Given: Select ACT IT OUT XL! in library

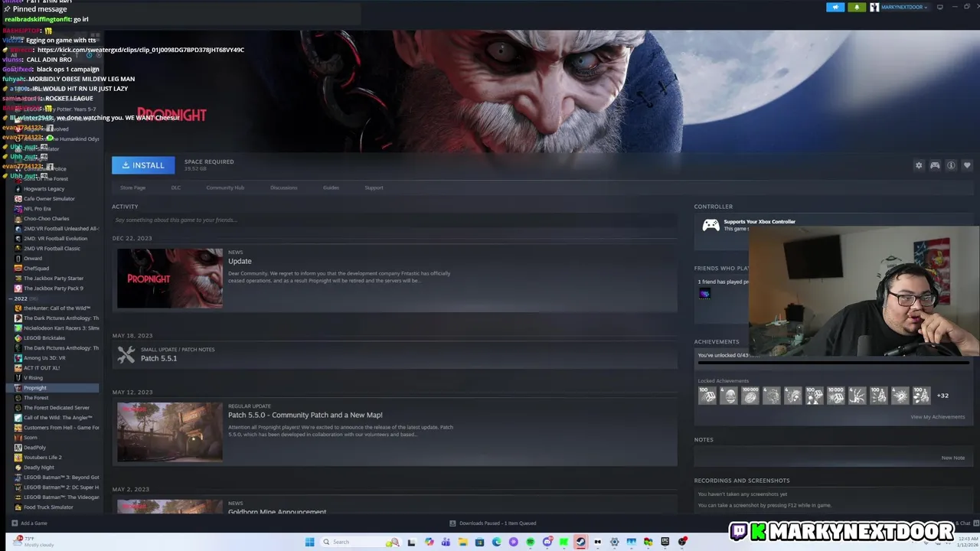Looking at the screenshot, I should [41, 367].
